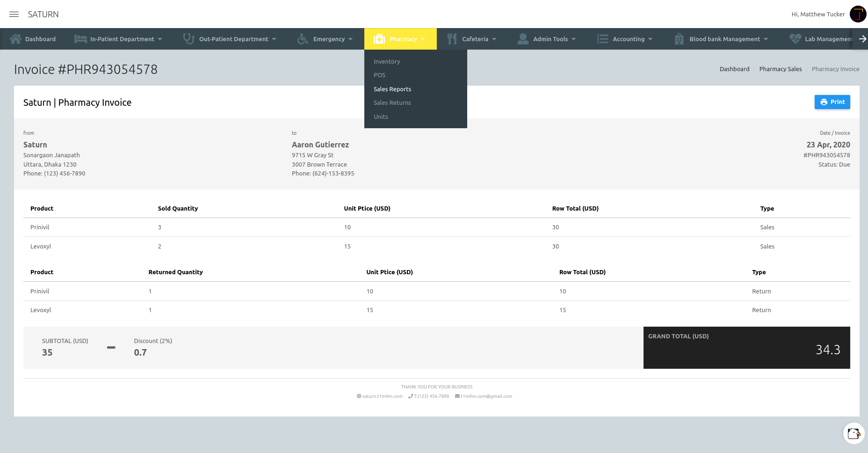
Task: Click the envelope icon in the footer
Action: 457,396
